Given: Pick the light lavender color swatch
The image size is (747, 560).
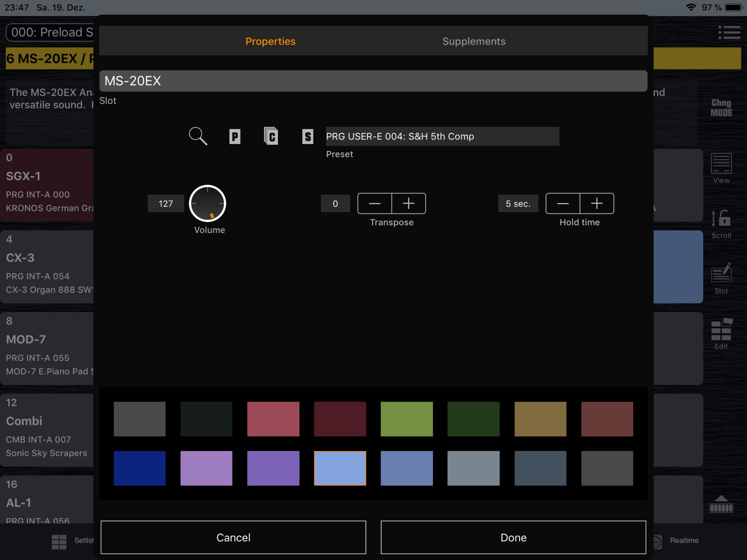Looking at the screenshot, I should [206, 468].
